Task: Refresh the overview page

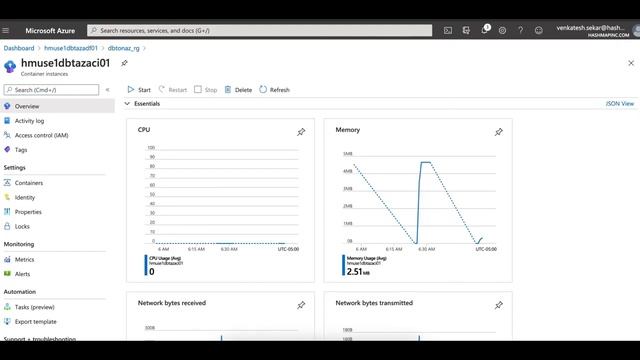Action: pos(274,90)
